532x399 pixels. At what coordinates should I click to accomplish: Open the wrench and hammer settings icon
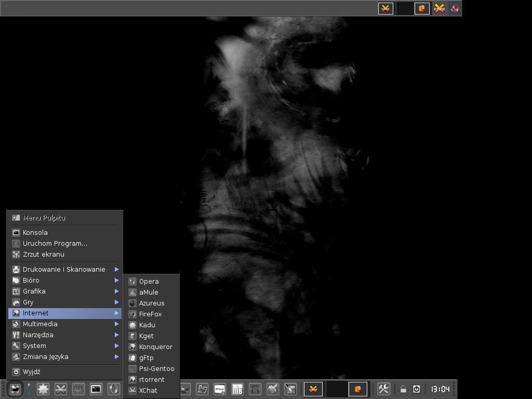[384, 389]
